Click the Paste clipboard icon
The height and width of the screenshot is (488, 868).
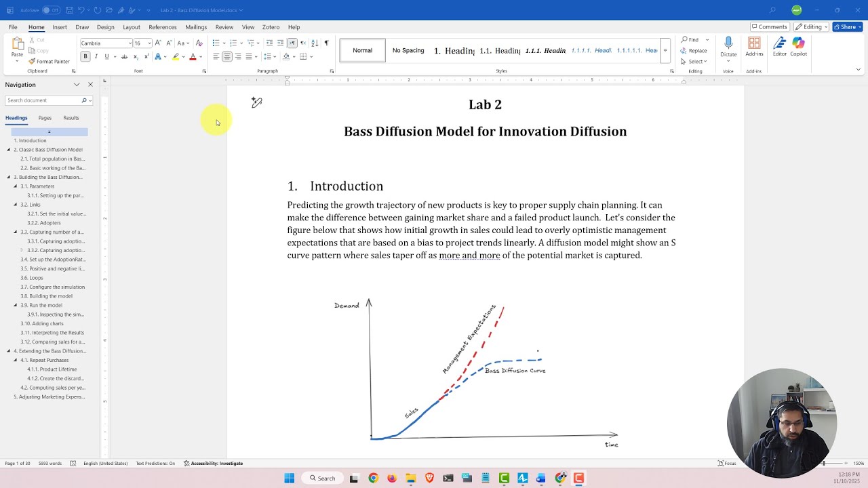pyautogui.click(x=18, y=44)
